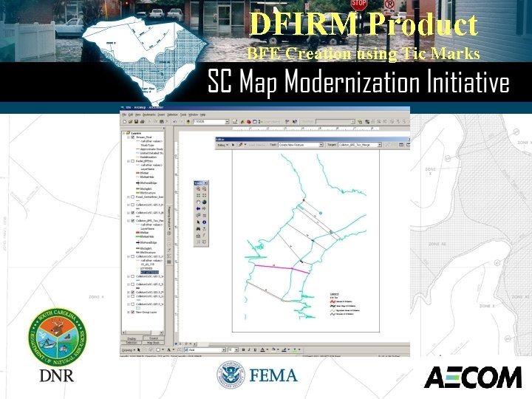Image resolution: width=532 pixels, height=399 pixels.
Task: Click the Fixed Zoom Out icon
Action: pyautogui.click(x=204, y=195)
